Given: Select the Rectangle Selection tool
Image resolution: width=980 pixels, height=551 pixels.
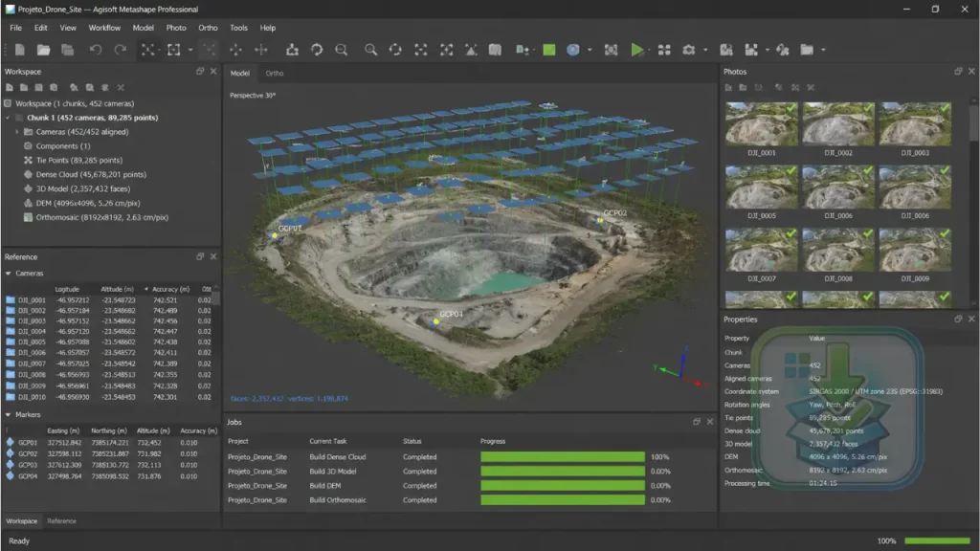Looking at the screenshot, I should pyautogui.click(x=174, y=50).
